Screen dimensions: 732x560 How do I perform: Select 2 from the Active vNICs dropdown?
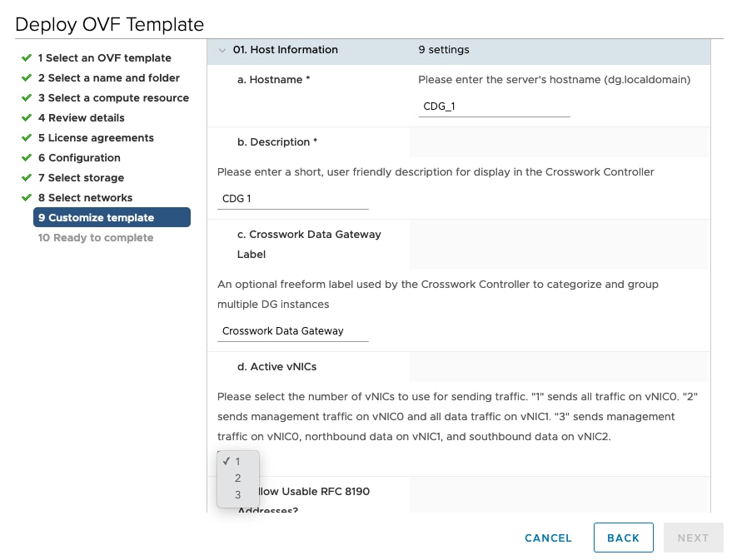pyautogui.click(x=238, y=477)
